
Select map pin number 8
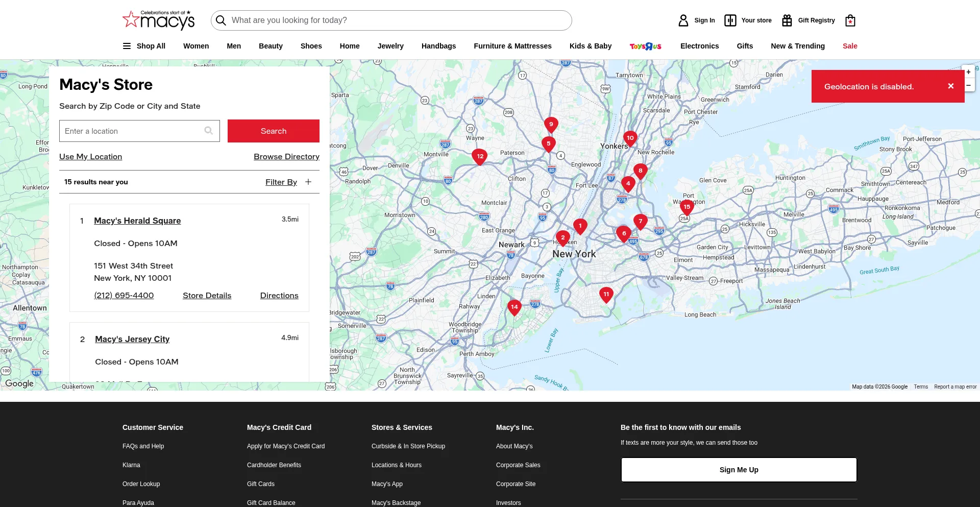[641, 171]
